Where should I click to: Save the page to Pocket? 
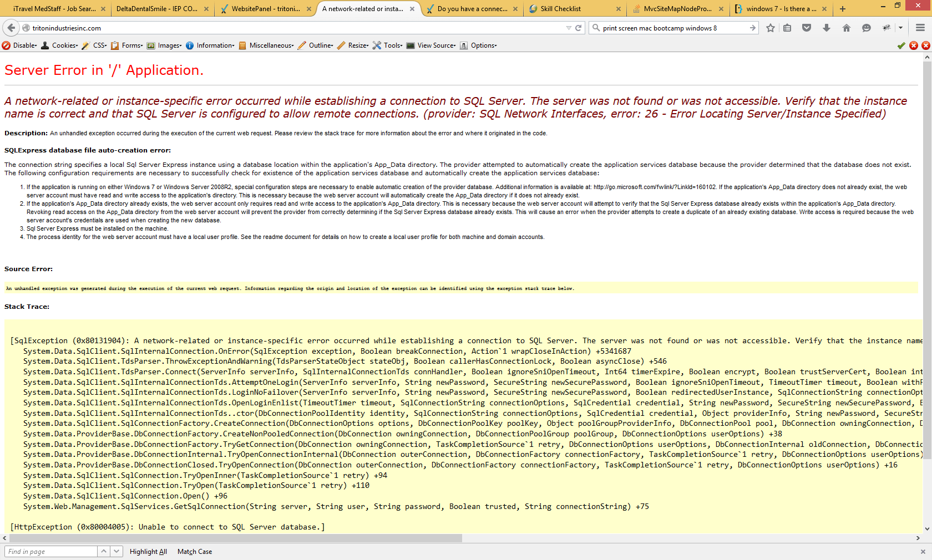pyautogui.click(x=806, y=28)
